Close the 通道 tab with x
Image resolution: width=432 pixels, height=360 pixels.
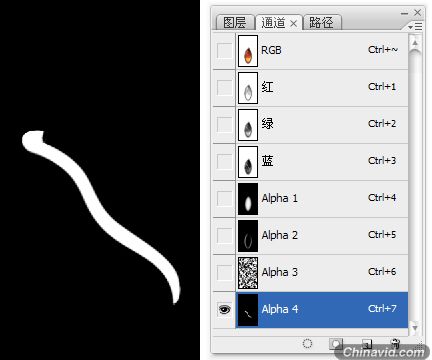click(x=293, y=23)
